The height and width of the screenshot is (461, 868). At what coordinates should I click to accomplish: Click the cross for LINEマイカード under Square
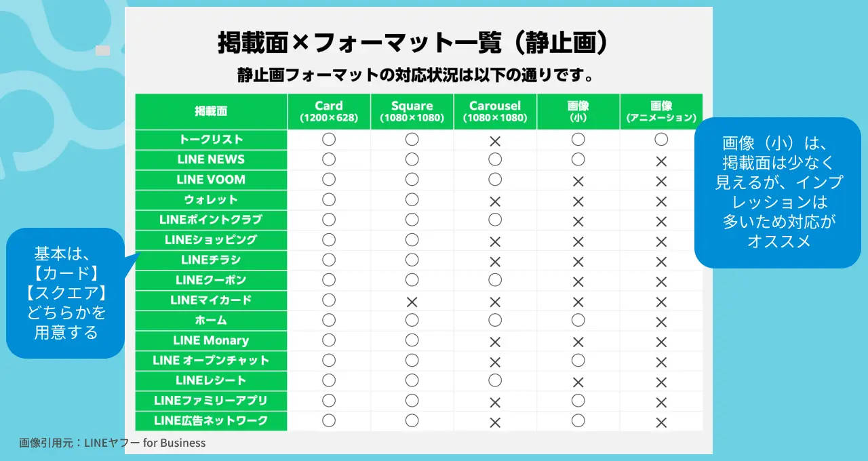click(412, 302)
